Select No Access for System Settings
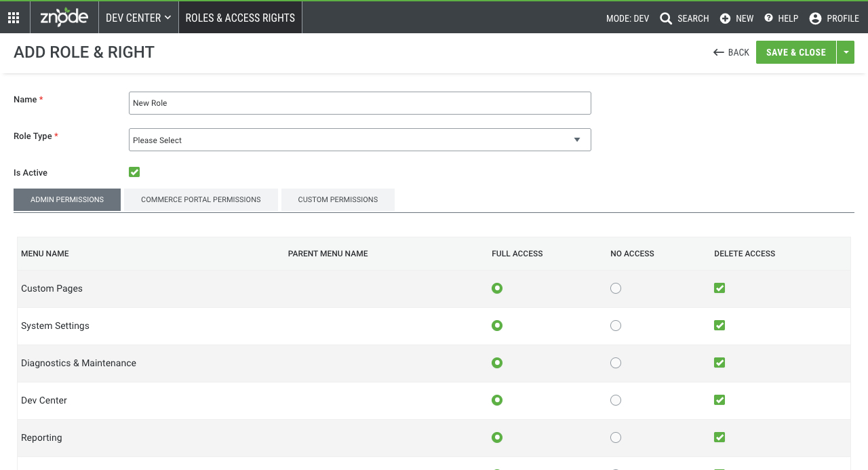The image size is (868, 470). point(616,326)
